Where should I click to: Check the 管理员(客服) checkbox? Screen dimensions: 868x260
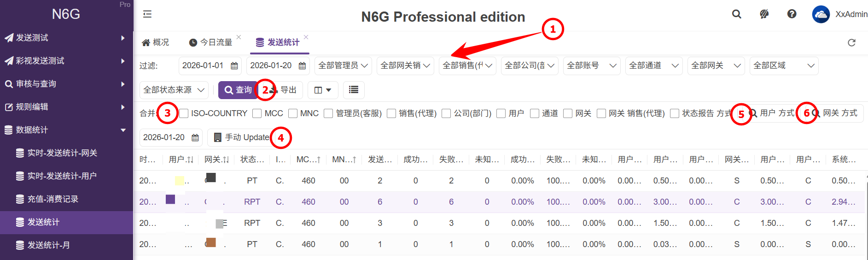(x=328, y=113)
